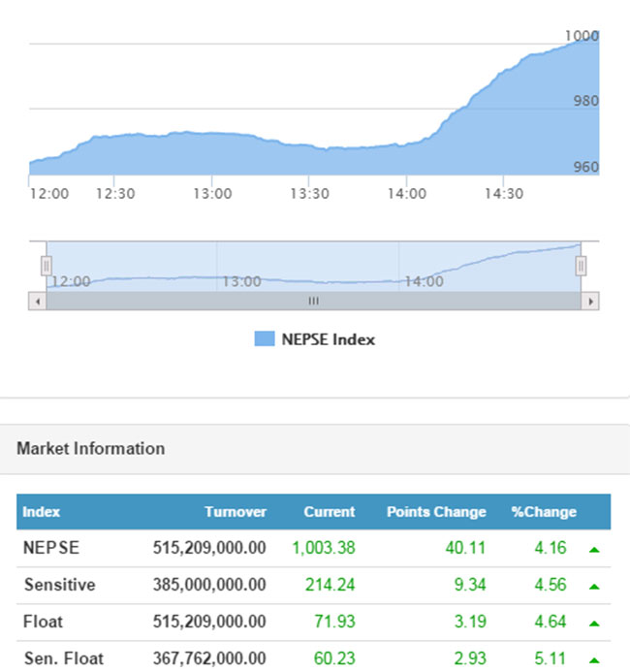Click Float current value 71.93
This screenshot has width=630, height=672.
(335, 622)
